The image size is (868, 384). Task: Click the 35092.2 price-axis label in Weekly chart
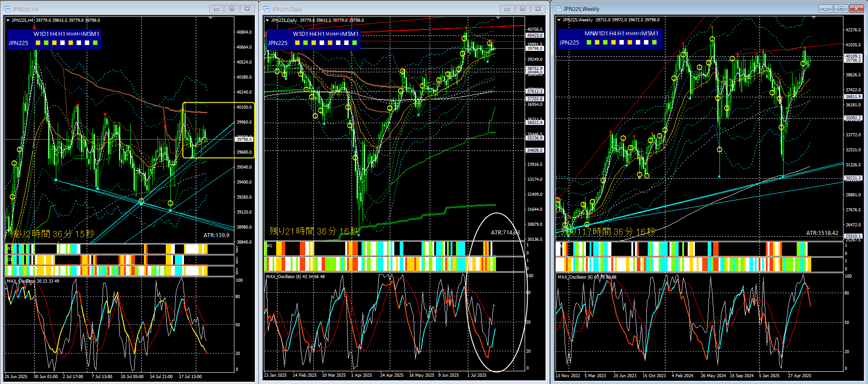pyautogui.click(x=853, y=118)
